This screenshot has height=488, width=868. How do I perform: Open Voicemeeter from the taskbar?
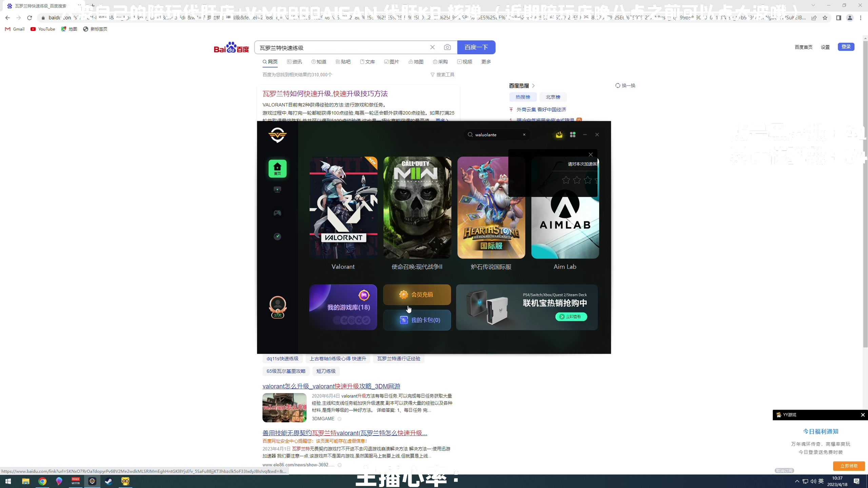(x=75, y=481)
